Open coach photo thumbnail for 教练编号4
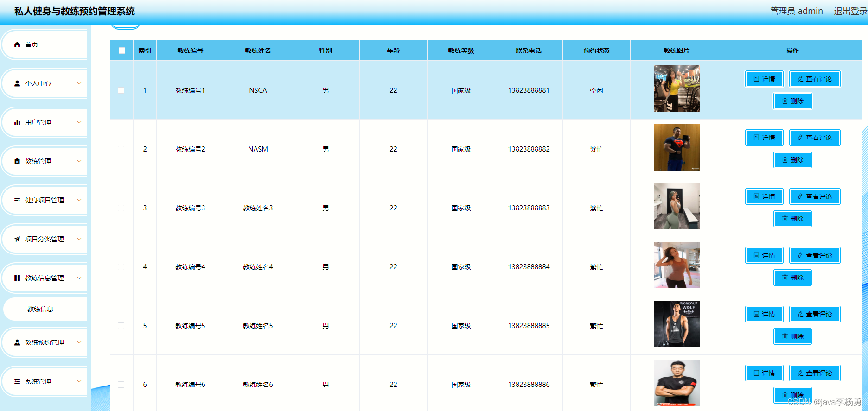868x411 pixels. 677,265
